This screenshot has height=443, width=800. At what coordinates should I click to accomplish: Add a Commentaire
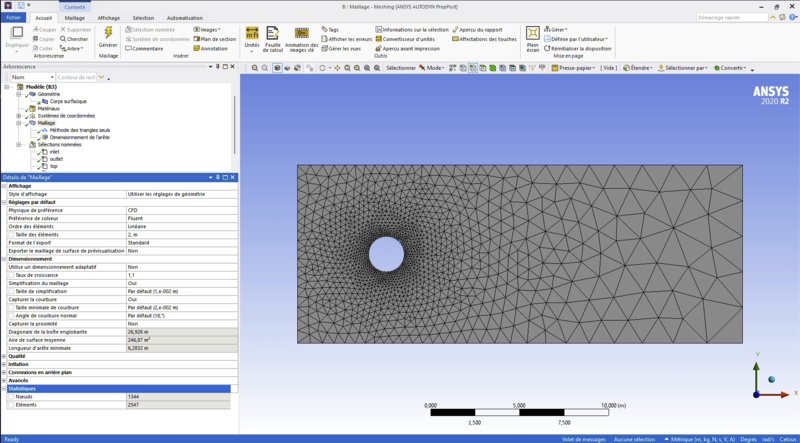coord(144,48)
